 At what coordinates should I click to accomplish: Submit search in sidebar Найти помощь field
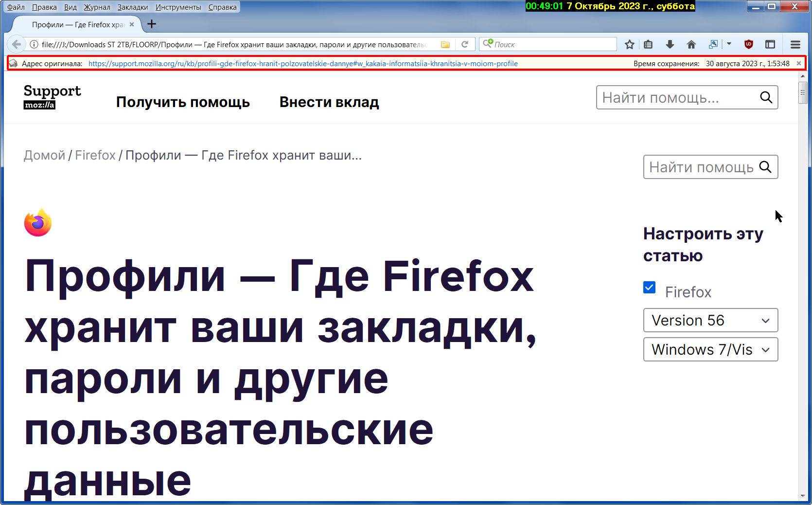(765, 167)
